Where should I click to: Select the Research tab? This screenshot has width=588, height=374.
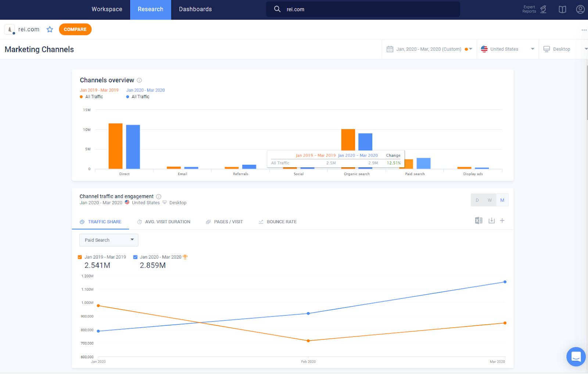(151, 9)
